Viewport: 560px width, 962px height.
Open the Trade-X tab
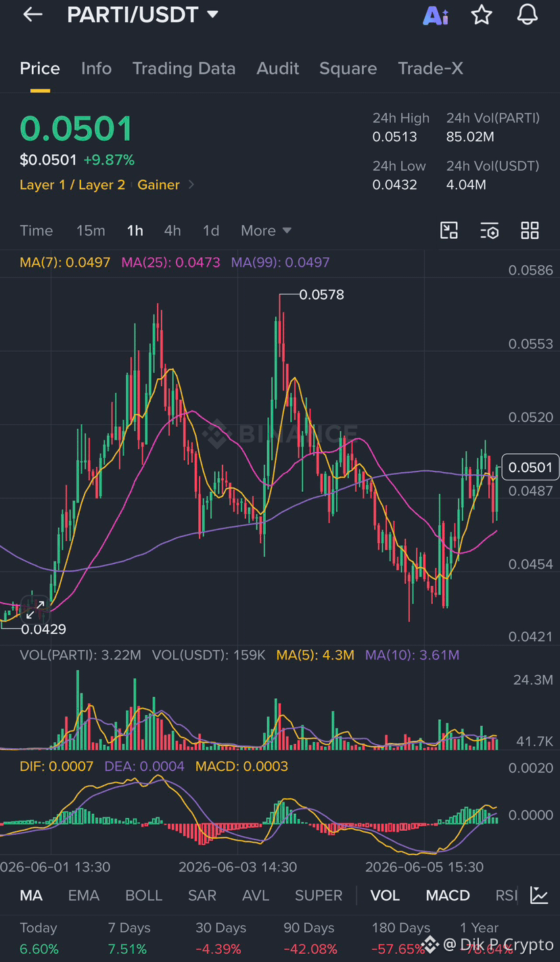click(x=431, y=68)
